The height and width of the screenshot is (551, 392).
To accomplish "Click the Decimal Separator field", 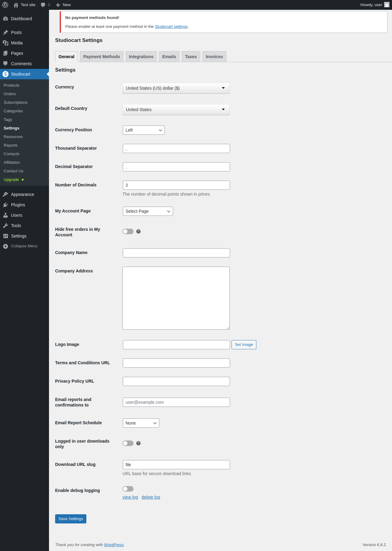I will pos(176,167).
